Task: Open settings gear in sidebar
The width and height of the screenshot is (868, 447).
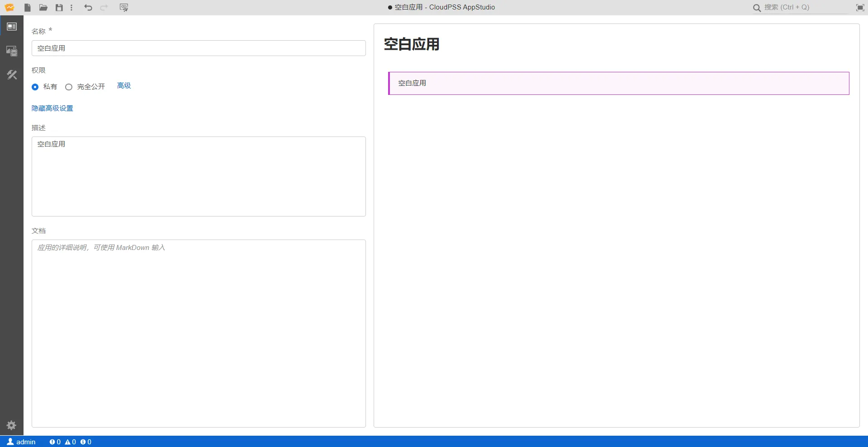Action: click(11, 425)
